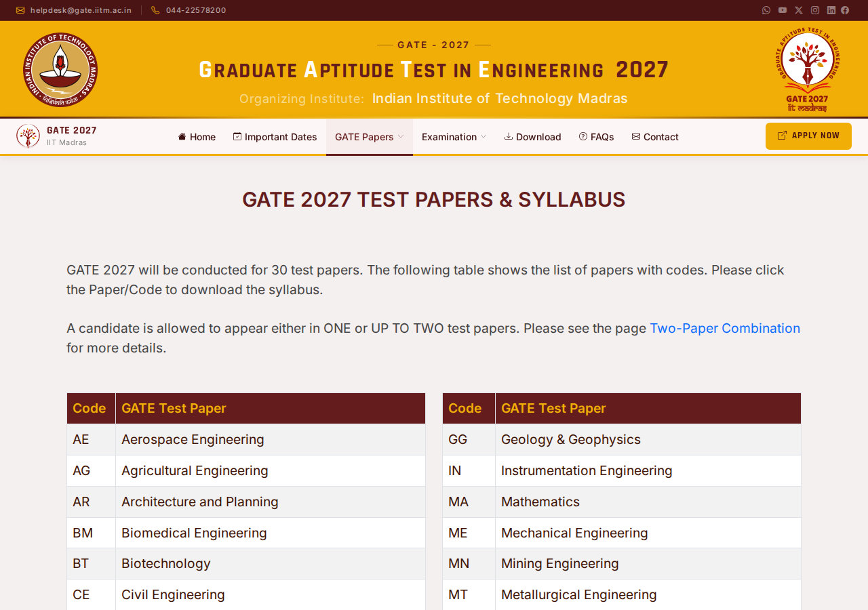
Task: Open the Aerospace Engineering syllabus
Action: click(x=193, y=440)
